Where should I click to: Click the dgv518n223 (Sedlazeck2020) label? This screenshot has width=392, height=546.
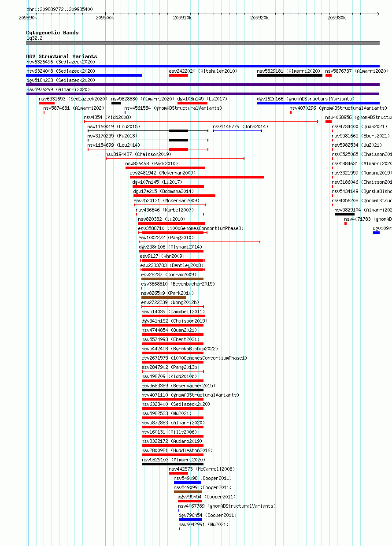[60, 80]
